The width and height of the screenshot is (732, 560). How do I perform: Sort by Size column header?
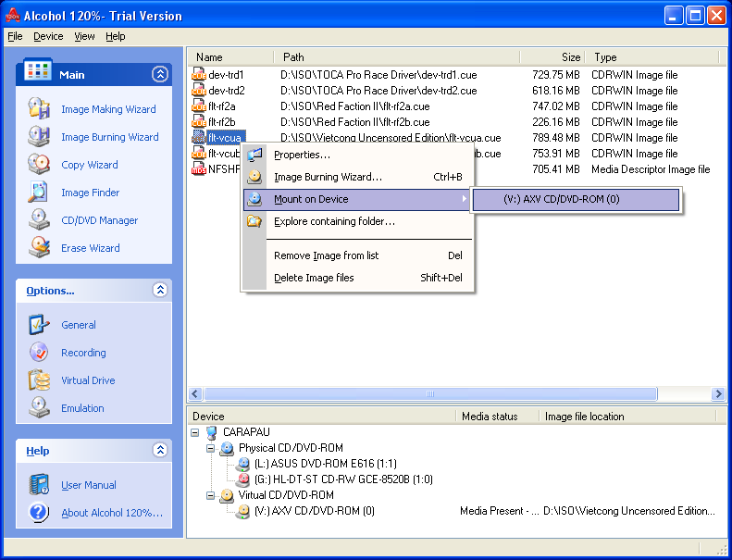pyautogui.click(x=552, y=57)
